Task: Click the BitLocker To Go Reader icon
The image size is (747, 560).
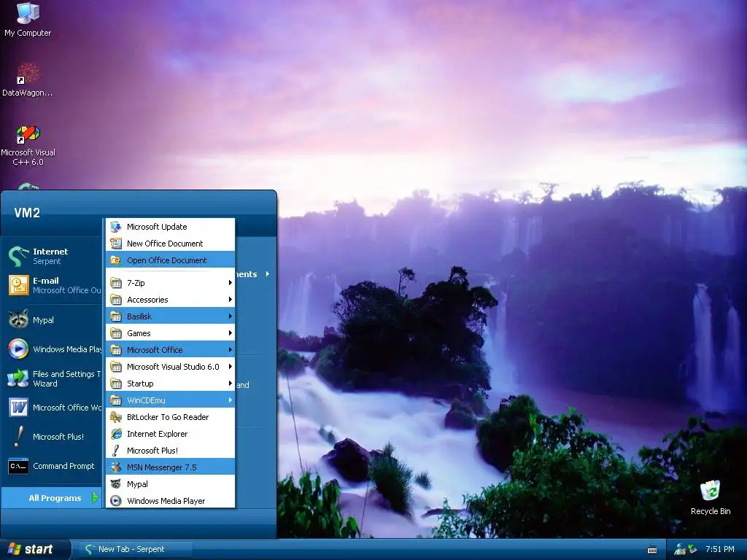Action: pyautogui.click(x=116, y=417)
